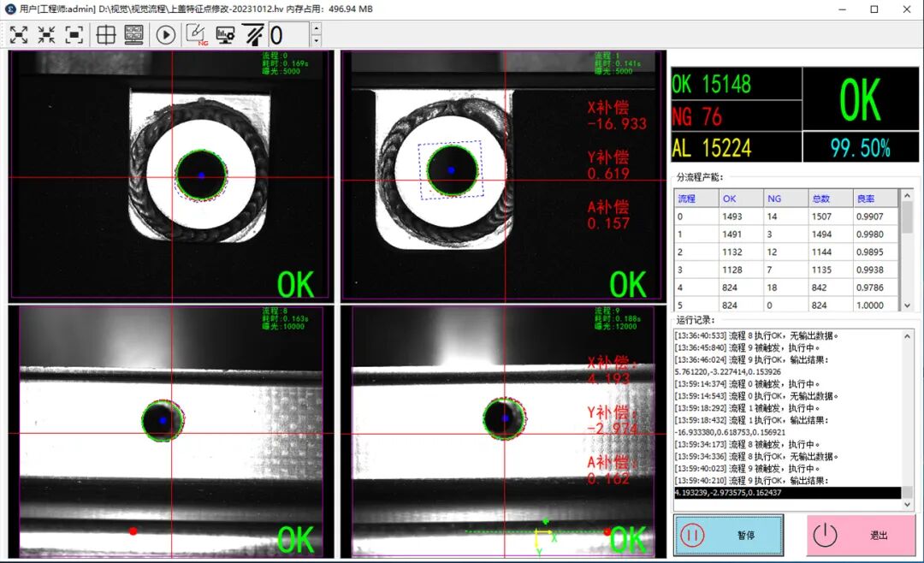924x563 pixels.
Task: Click the OK 15148 counter
Action: 737,84
